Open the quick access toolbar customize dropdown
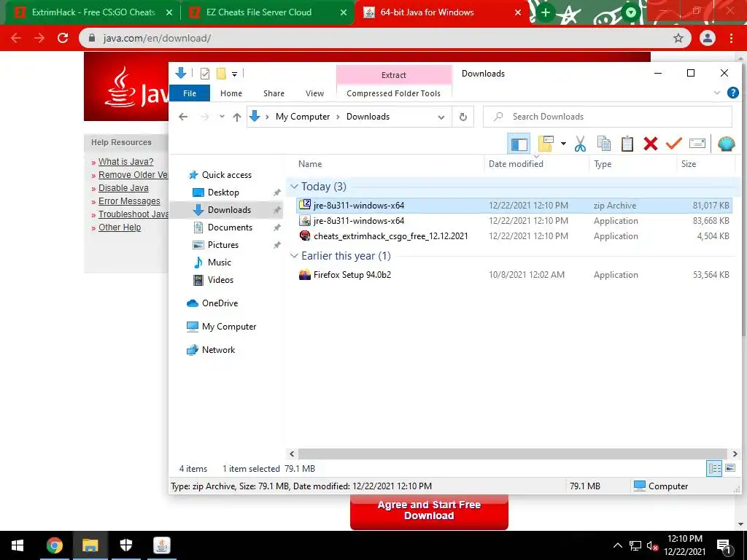 [x=234, y=74]
